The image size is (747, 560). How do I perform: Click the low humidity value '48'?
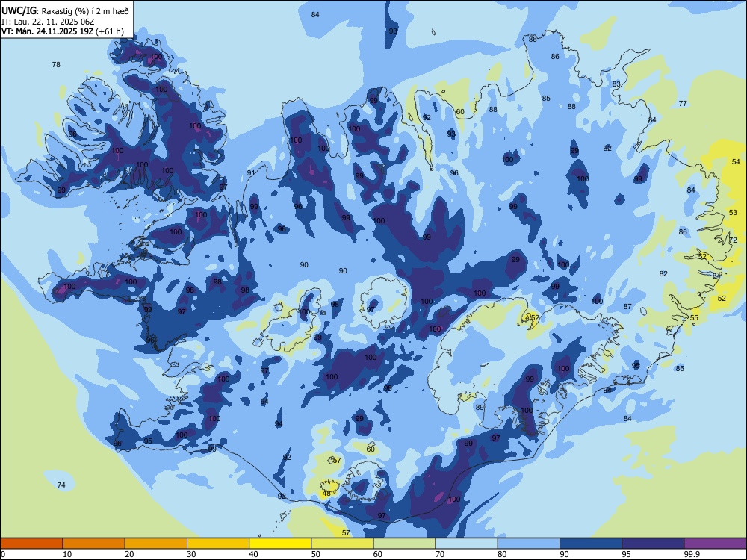326,494
